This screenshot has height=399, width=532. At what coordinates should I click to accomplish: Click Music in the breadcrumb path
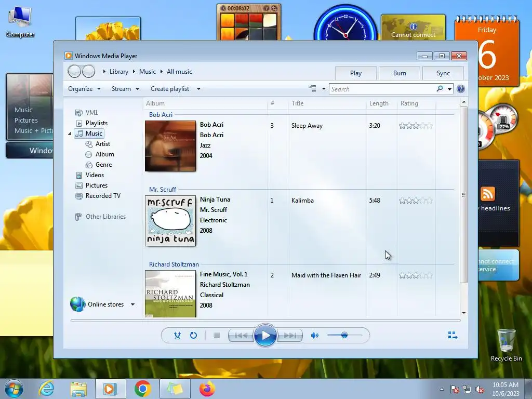pos(147,72)
